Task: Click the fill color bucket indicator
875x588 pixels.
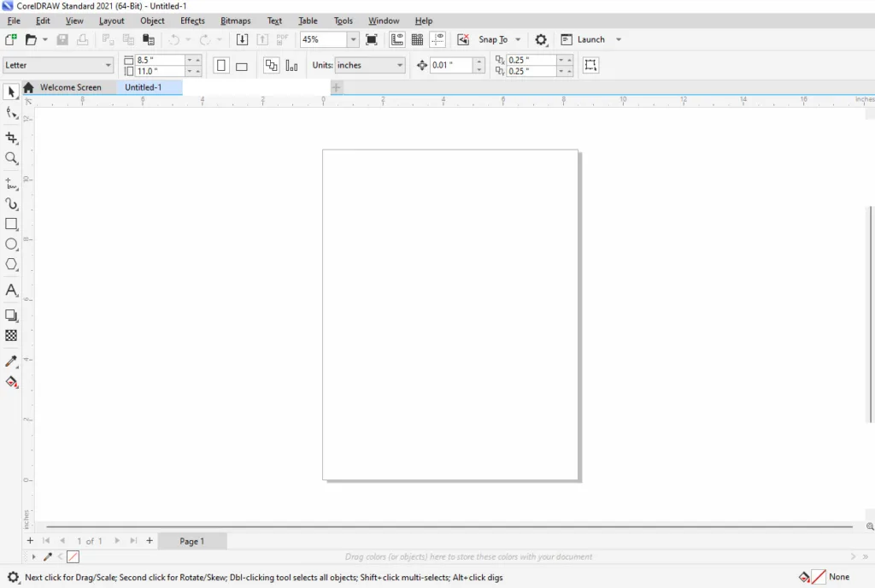Action: tap(804, 577)
